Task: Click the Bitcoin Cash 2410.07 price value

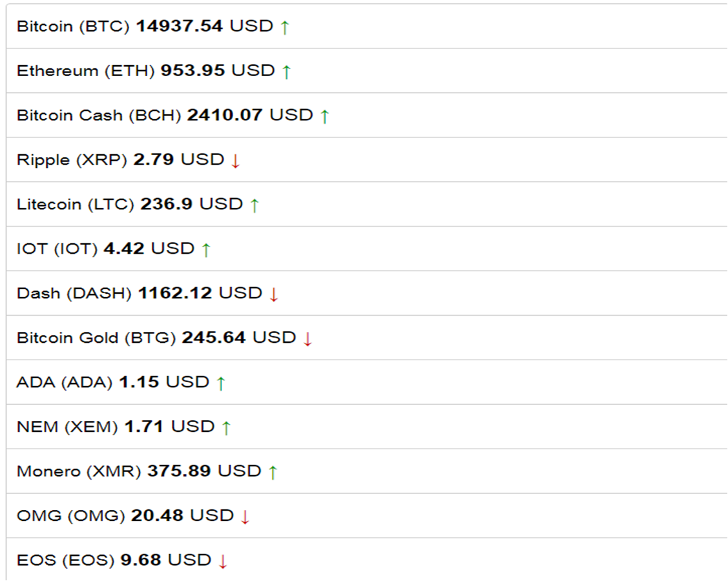Action: point(225,115)
